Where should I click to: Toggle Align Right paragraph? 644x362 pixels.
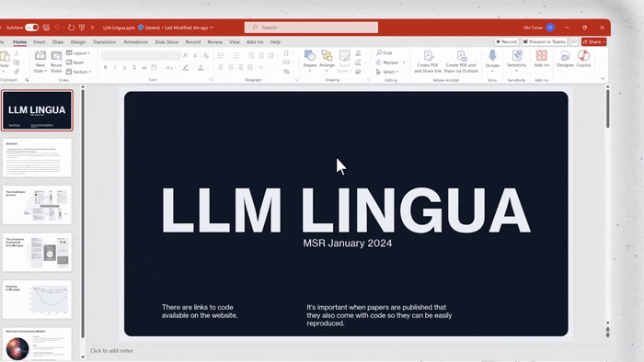(240, 67)
